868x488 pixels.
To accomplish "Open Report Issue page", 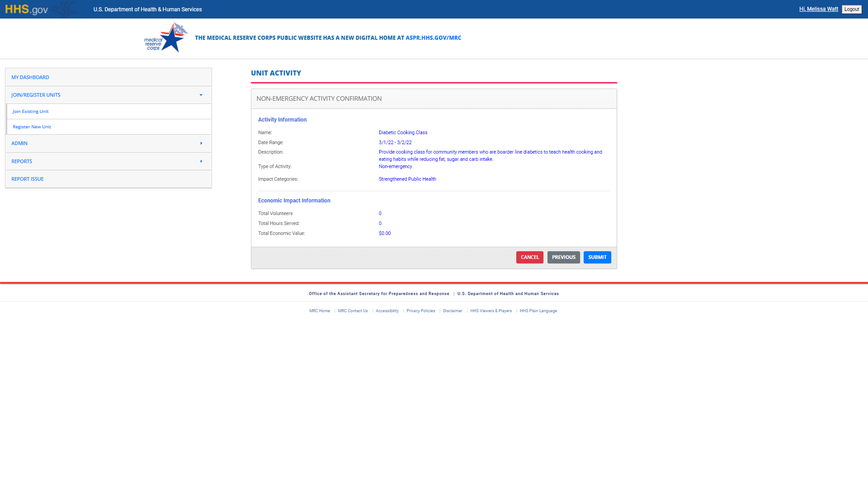I will tap(28, 179).
